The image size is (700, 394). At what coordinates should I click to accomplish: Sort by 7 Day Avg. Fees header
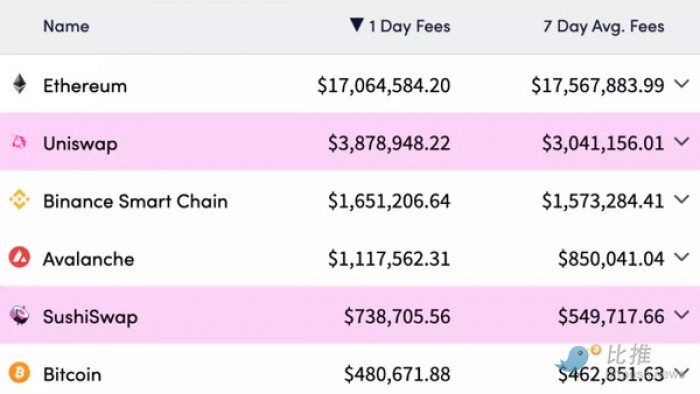coord(604,26)
